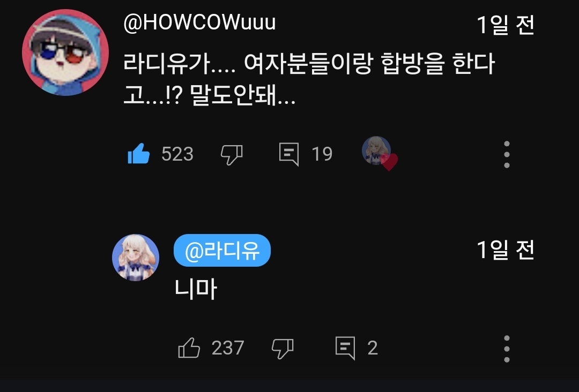Dislike the HOWCOWuuu comment
Image resolution: width=579 pixels, height=392 pixels.
pyautogui.click(x=232, y=154)
